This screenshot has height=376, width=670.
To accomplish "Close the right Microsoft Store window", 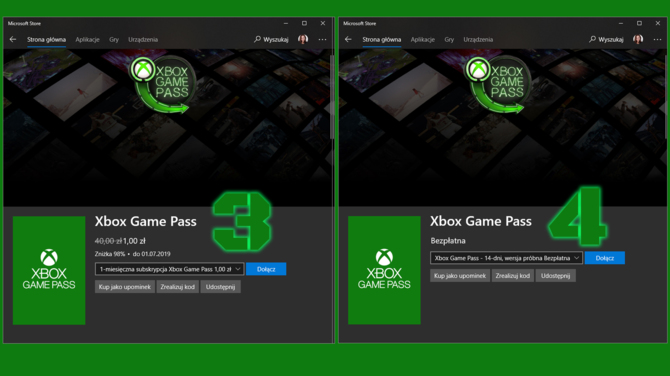I will pyautogui.click(x=658, y=23).
